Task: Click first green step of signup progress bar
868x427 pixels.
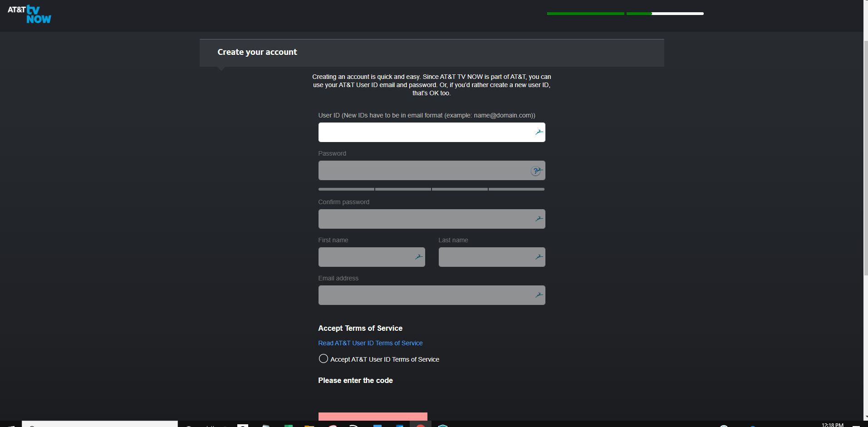Action: tap(585, 14)
